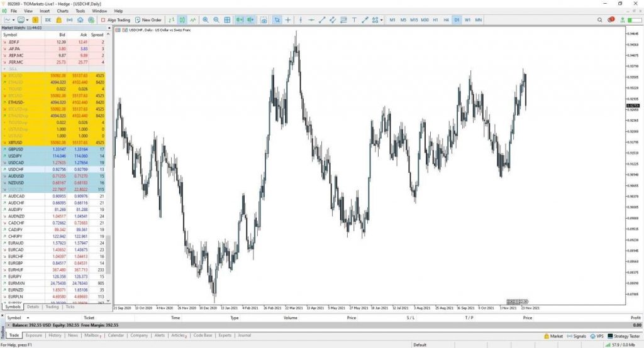Collapse the Balance summary row arrow
The width and height of the screenshot is (644, 348).
coord(8,325)
